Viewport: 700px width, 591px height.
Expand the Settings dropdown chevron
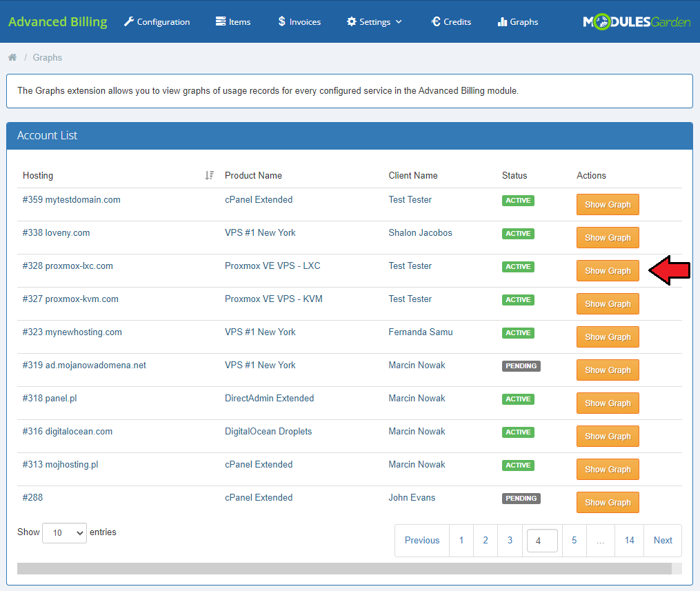point(399,21)
